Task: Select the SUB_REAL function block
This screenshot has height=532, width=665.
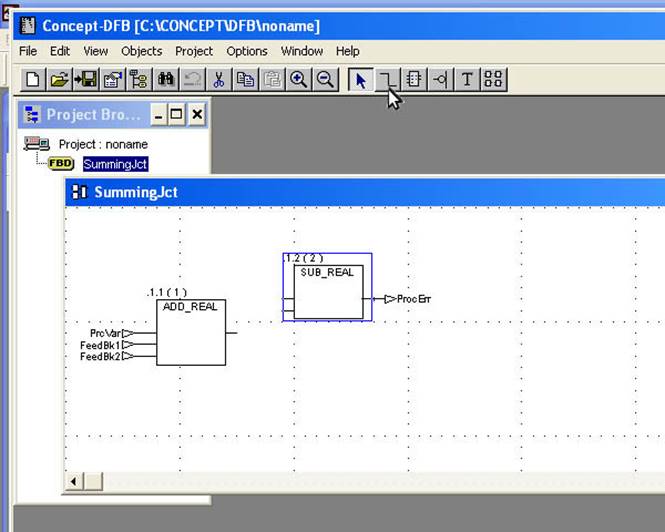Action: 328,292
